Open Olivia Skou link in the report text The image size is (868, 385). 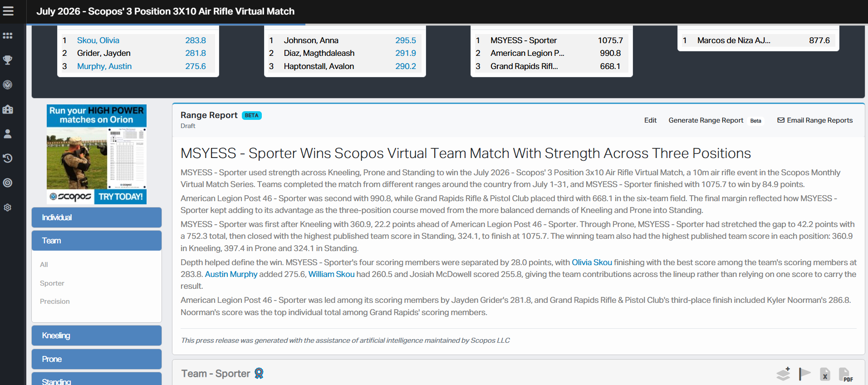(592, 262)
